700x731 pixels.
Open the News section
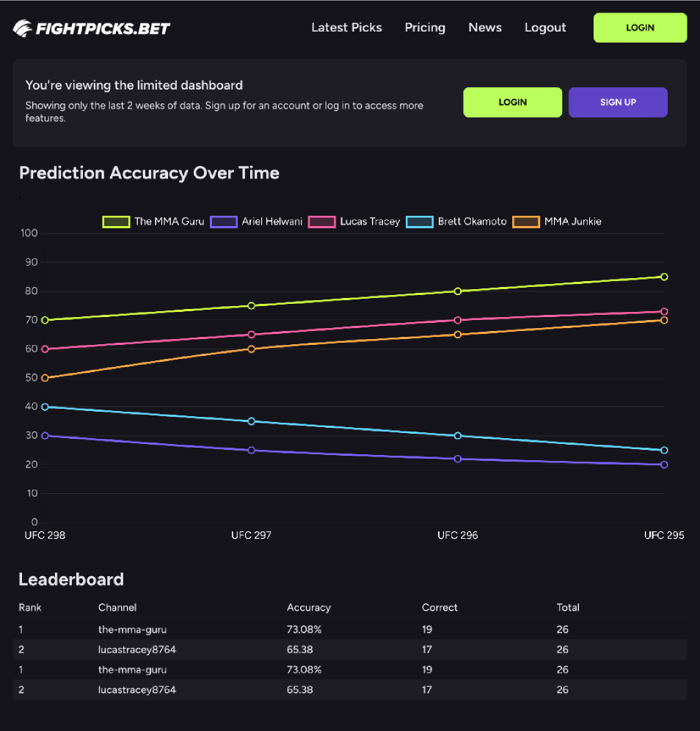485,27
